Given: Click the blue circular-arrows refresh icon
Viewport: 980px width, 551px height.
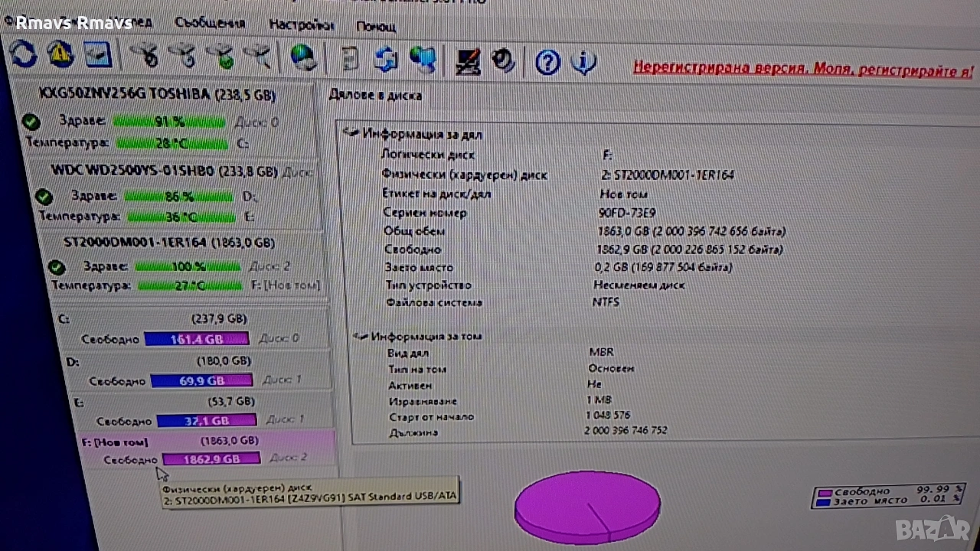Looking at the screenshot, I should coord(23,54).
